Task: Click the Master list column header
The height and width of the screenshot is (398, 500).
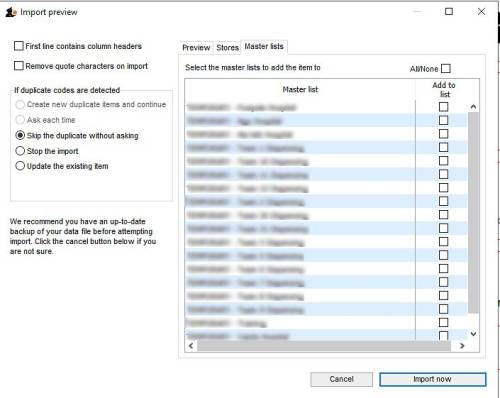Action: click(x=300, y=89)
